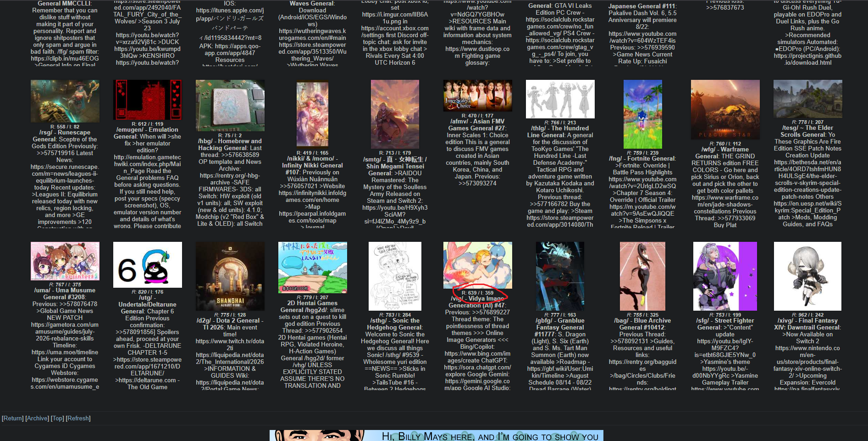This screenshot has width=868, height=441.
Task: Open the /sthg/ Sonic the Hedgehog thumbnail
Action: (x=395, y=276)
